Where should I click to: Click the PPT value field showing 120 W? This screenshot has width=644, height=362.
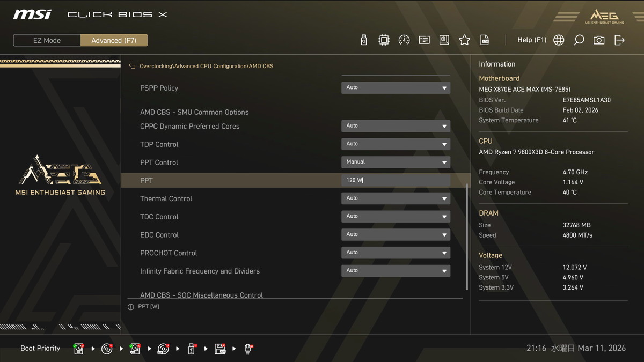click(396, 180)
